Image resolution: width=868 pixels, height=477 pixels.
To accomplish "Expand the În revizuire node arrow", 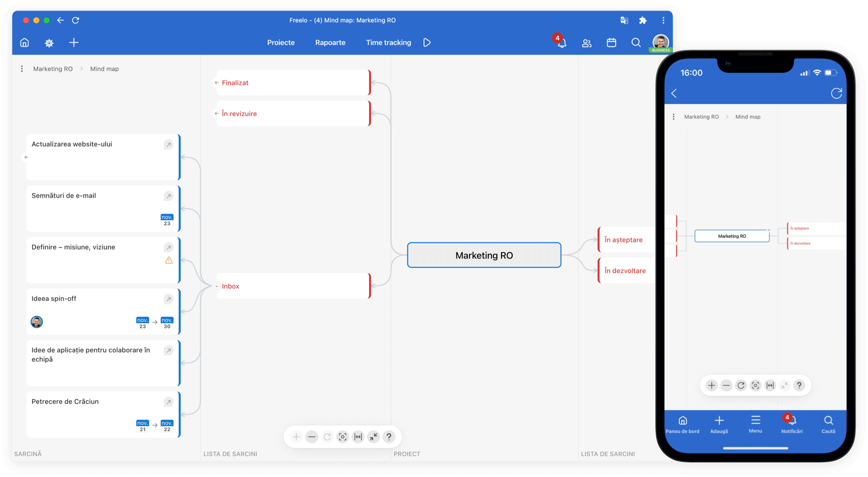I will (217, 114).
